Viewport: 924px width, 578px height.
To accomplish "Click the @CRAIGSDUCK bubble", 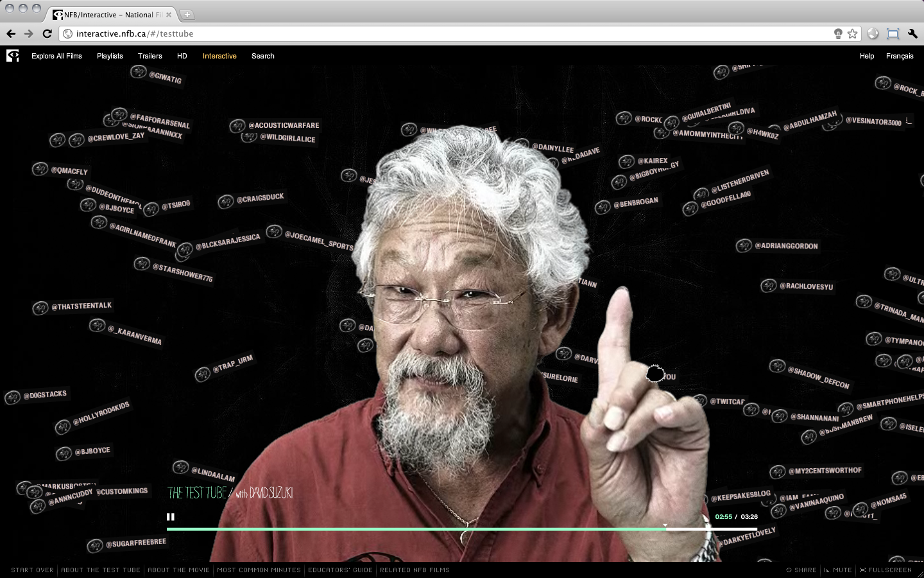I will tap(251, 200).
